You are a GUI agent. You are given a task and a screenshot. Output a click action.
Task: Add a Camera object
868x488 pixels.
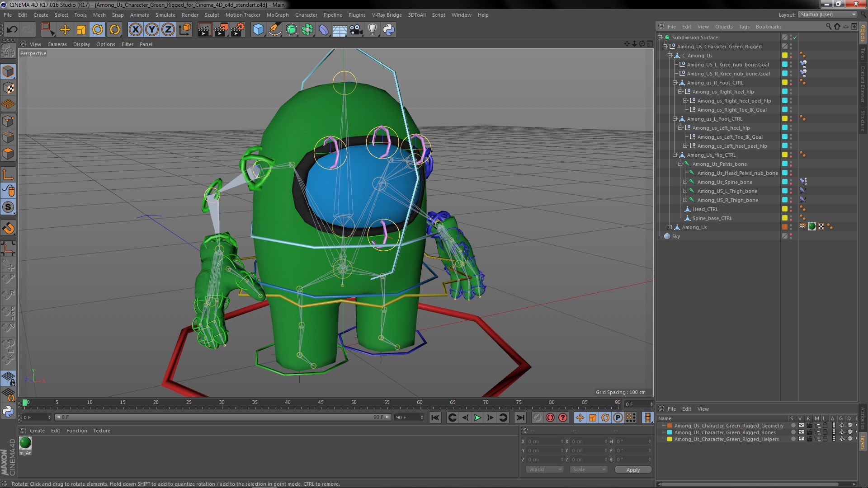tap(356, 30)
